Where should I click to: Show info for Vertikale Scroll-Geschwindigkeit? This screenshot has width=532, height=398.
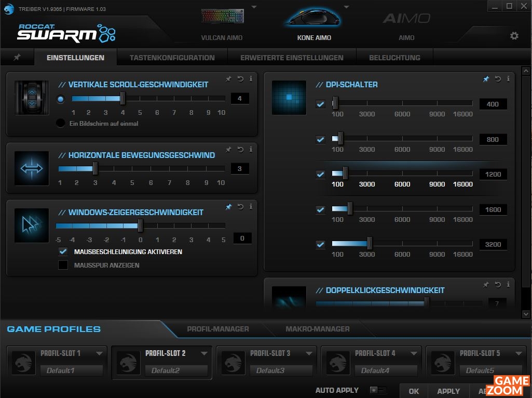pyautogui.click(x=251, y=79)
